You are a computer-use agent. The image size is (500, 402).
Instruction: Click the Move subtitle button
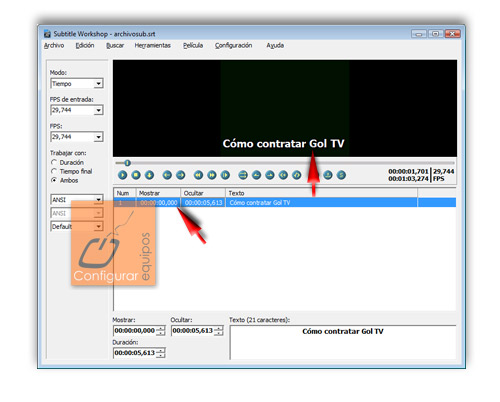243,175
